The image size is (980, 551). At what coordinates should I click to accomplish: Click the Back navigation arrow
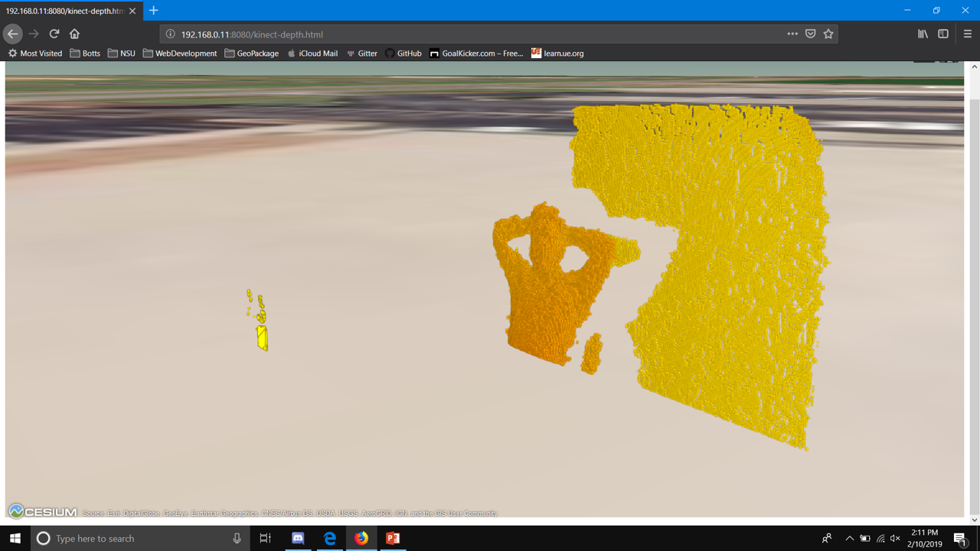click(x=12, y=34)
